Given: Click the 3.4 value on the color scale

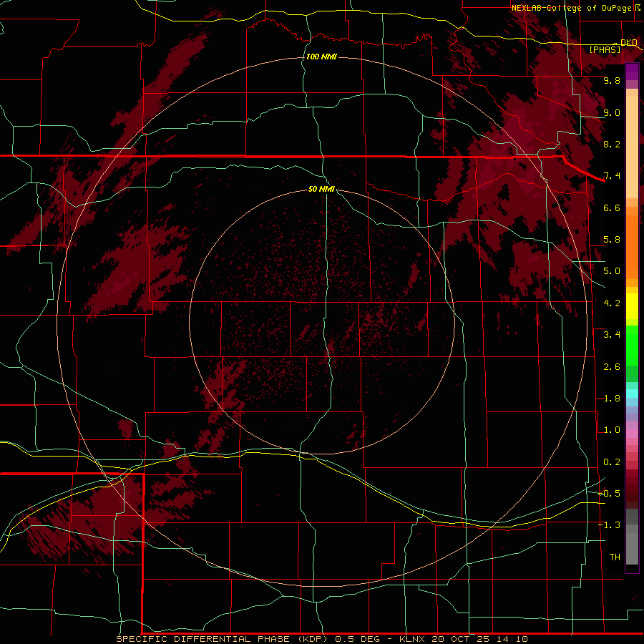Looking at the screenshot, I should (x=612, y=335).
